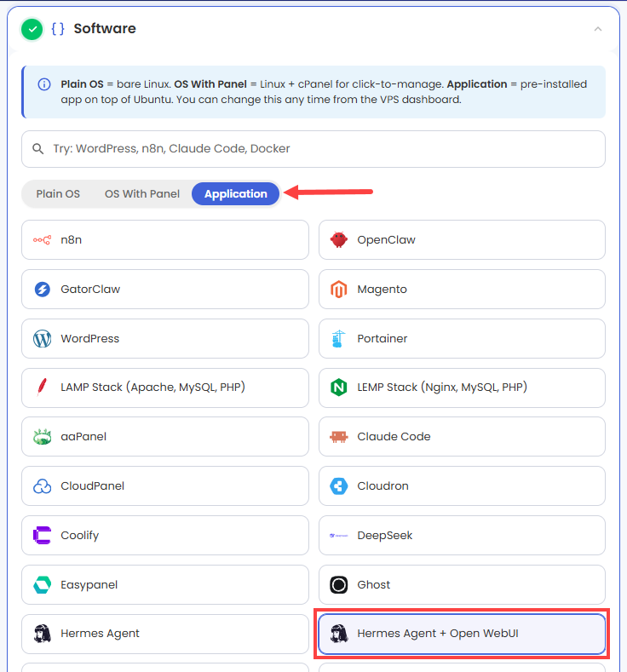
Task: Click the Hermes Agent + Open WebUI icon
Action: (338, 634)
